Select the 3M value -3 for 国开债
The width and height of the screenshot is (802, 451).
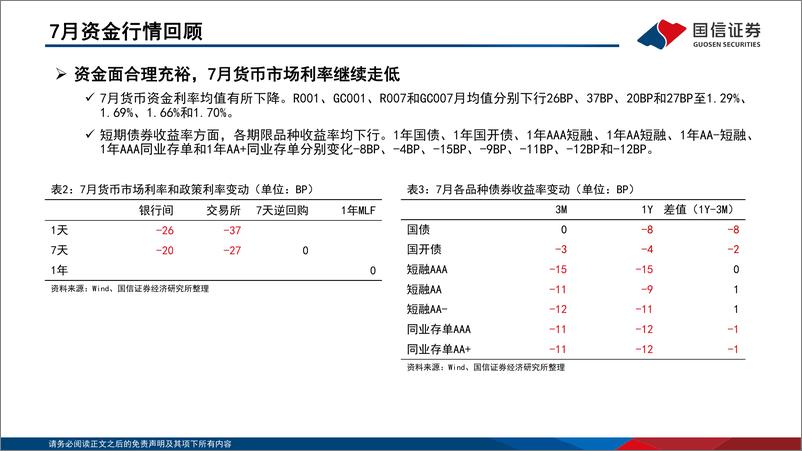pos(561,250)
